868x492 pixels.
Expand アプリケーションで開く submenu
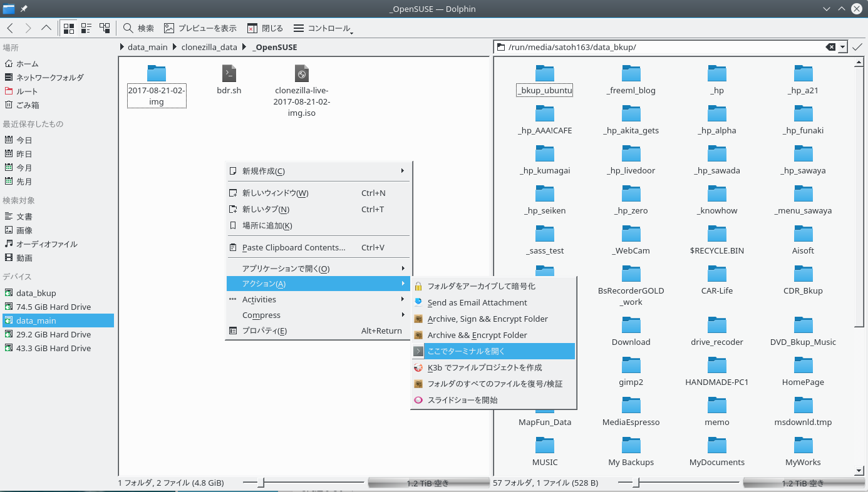(318, 269)
